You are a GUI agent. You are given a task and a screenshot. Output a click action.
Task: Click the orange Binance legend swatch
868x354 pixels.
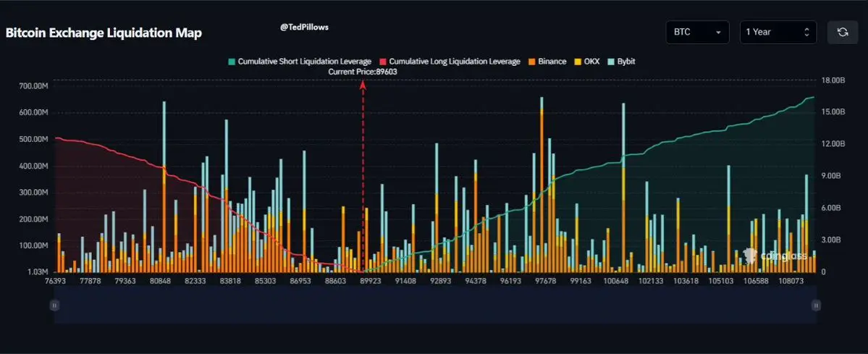[x=531, y=62]
